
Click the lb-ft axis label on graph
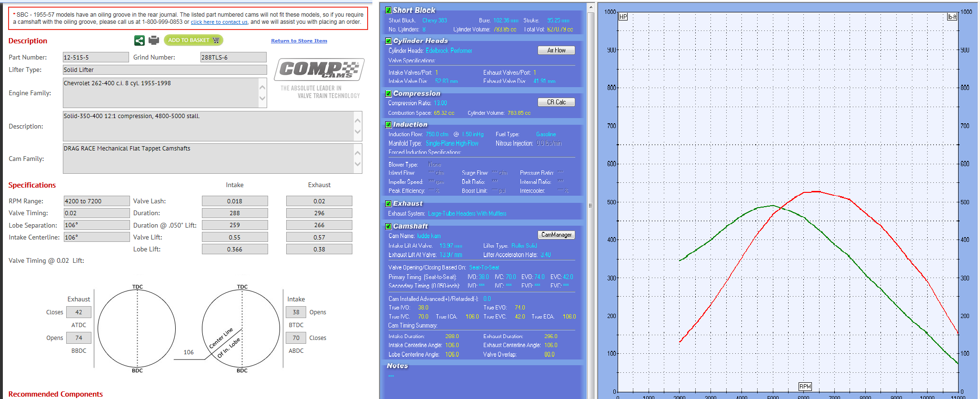tap(952, 17)
